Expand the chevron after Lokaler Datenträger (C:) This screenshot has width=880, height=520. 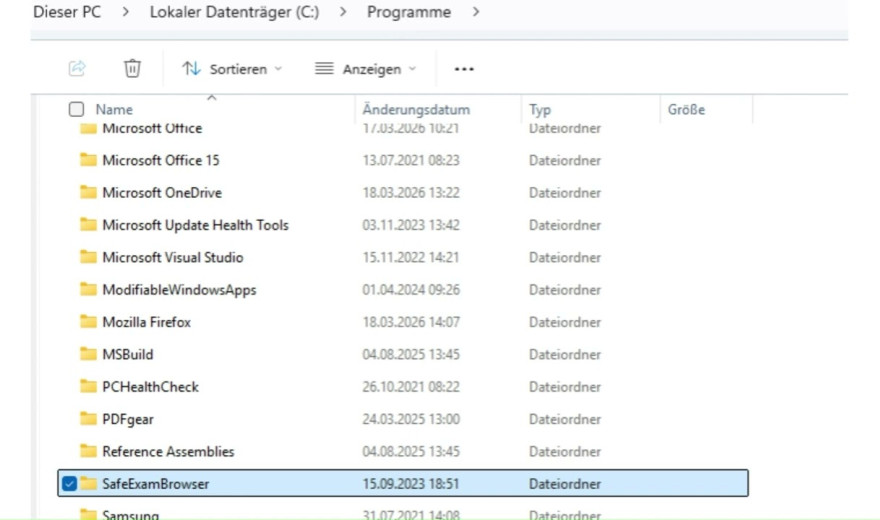(343, 12)
